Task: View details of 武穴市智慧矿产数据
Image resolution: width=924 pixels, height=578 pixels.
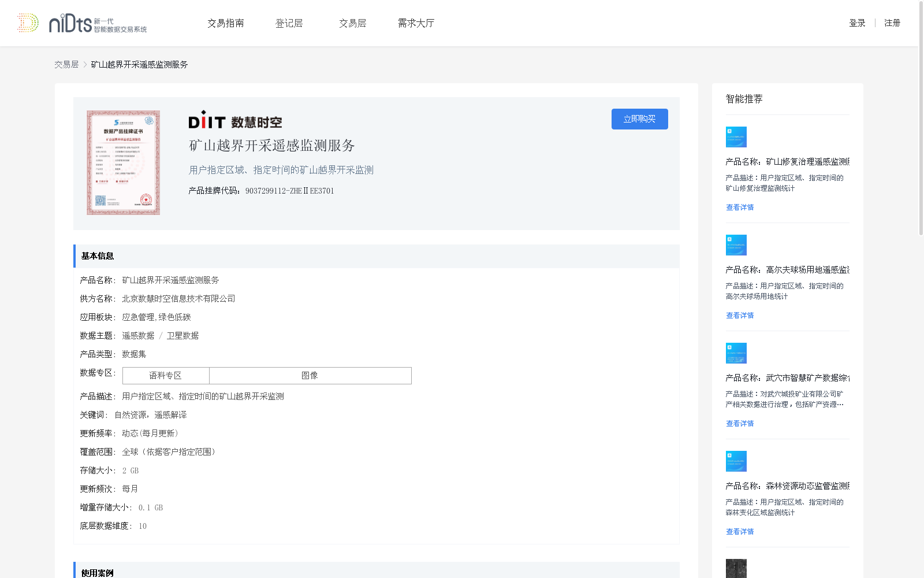Action: (x=740, y=424)
